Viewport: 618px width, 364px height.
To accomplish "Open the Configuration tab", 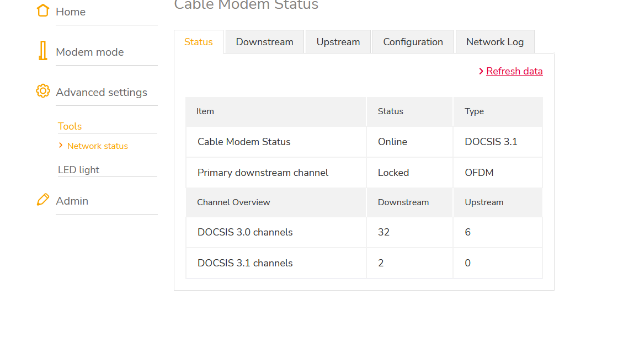I will [413, 42].
